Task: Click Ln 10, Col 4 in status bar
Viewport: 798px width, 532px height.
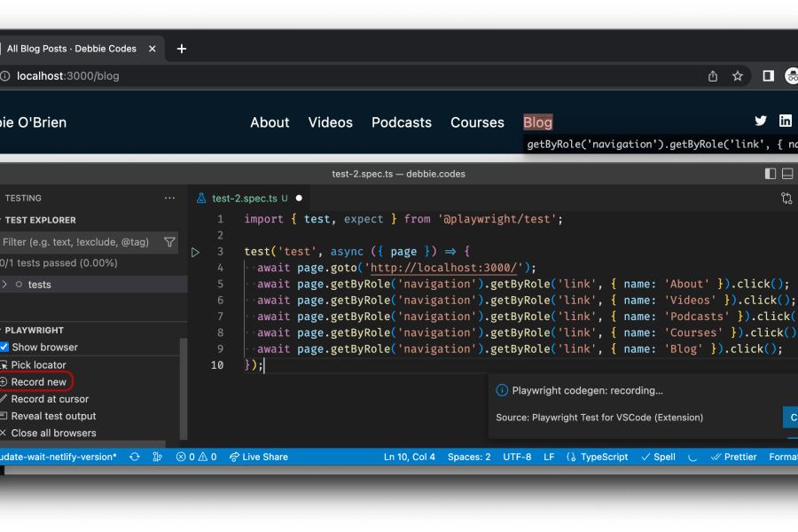Action: [x=409, y=457]
